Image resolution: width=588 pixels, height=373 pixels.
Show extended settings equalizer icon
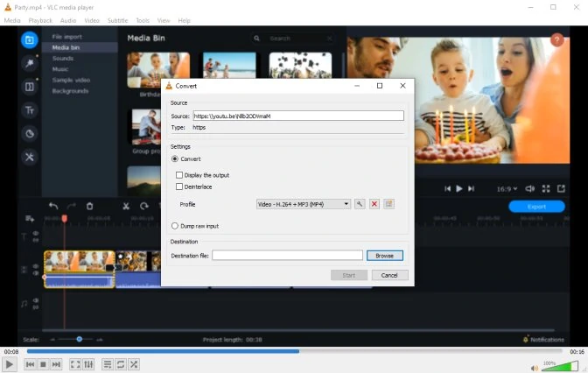[x=88, y=364]
